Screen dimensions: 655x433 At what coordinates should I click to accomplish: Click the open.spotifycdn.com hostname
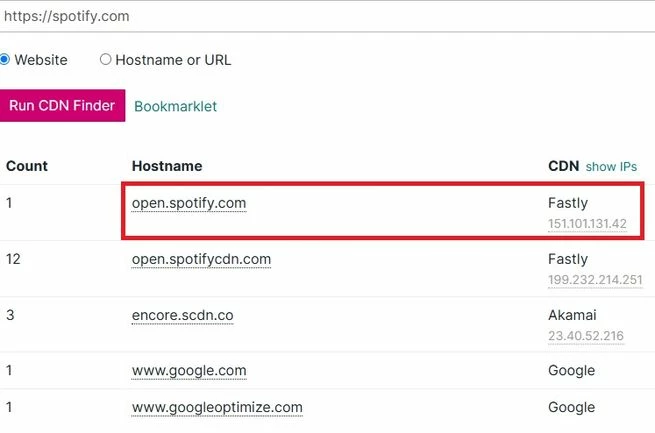(201, 259)
